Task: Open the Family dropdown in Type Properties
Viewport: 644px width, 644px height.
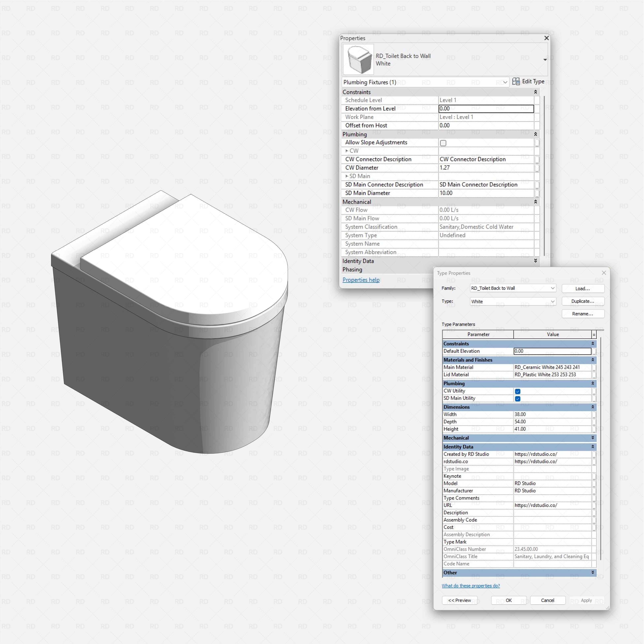Action: 513,288
